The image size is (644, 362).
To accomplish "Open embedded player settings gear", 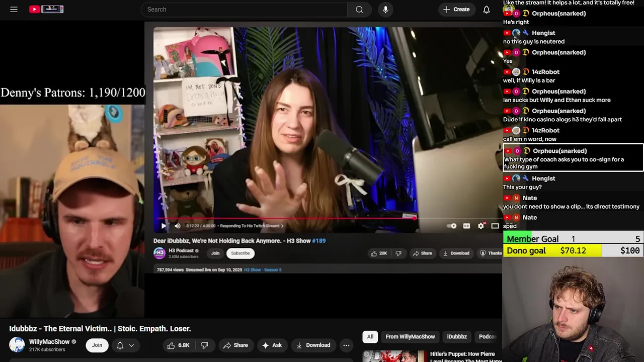I will click(481, 226).
